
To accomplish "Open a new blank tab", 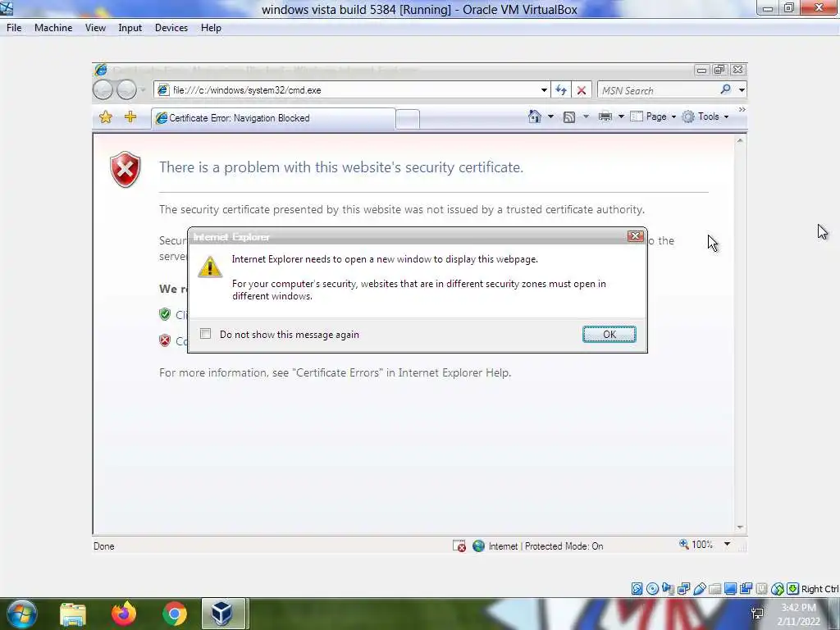I will coord(408,119).
